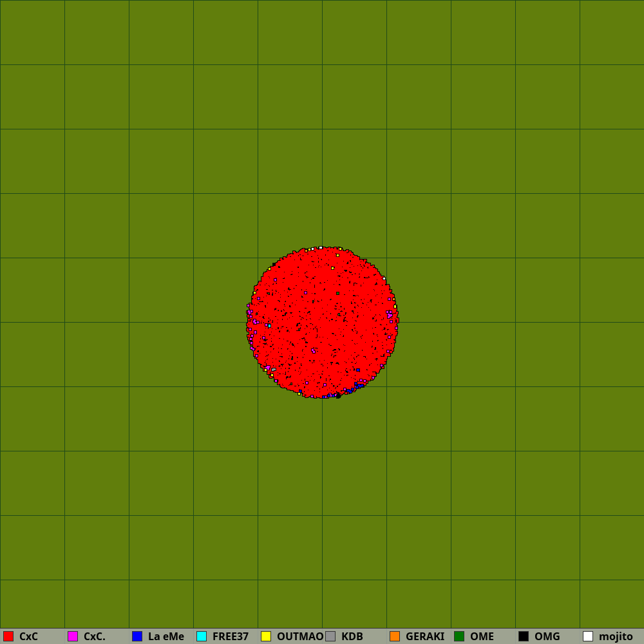The width and height of the screenshot is (644, 644).
Task: Select the OUTMAO legend label
Action: click(x=300, y=637)
